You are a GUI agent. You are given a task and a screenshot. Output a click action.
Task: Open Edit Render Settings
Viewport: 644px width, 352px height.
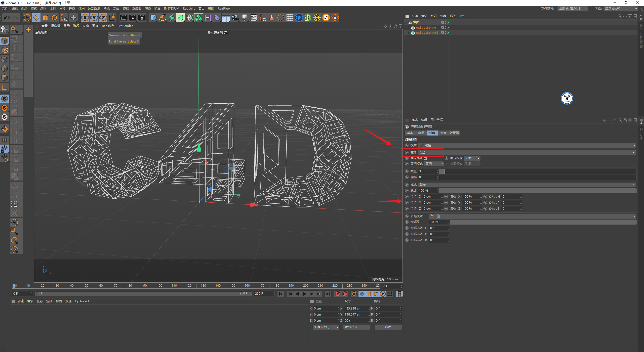pyautogui.click(x=142, y=18)
